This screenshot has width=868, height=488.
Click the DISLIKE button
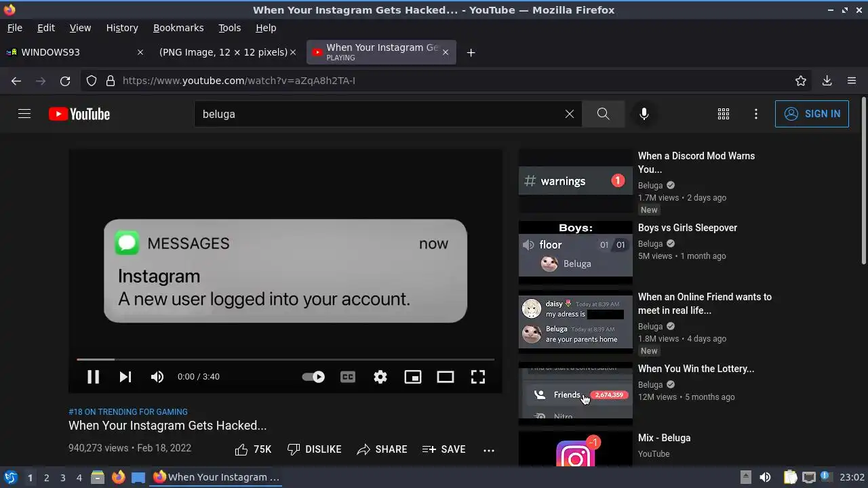coord(314,449)
